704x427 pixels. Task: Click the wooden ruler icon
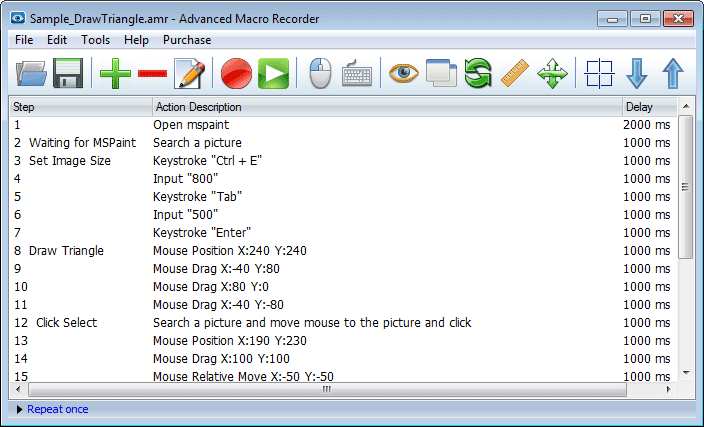(x=515, y=73)
